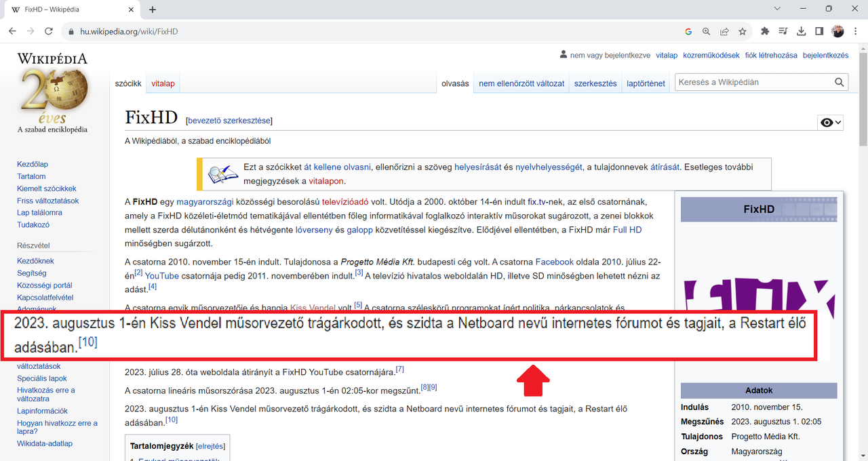
Task: Open nem ellenőrzött változat tab
Action: (x=521, y=83)
